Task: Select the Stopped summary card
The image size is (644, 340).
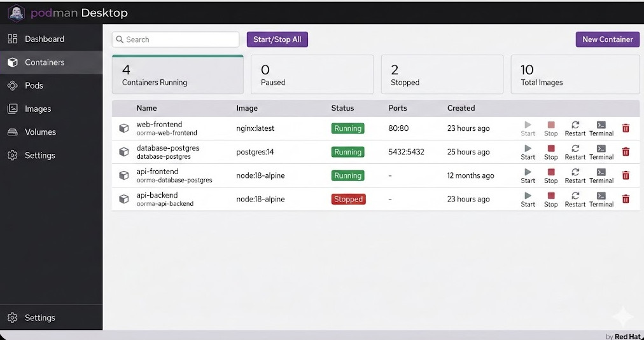Action: 442,74
